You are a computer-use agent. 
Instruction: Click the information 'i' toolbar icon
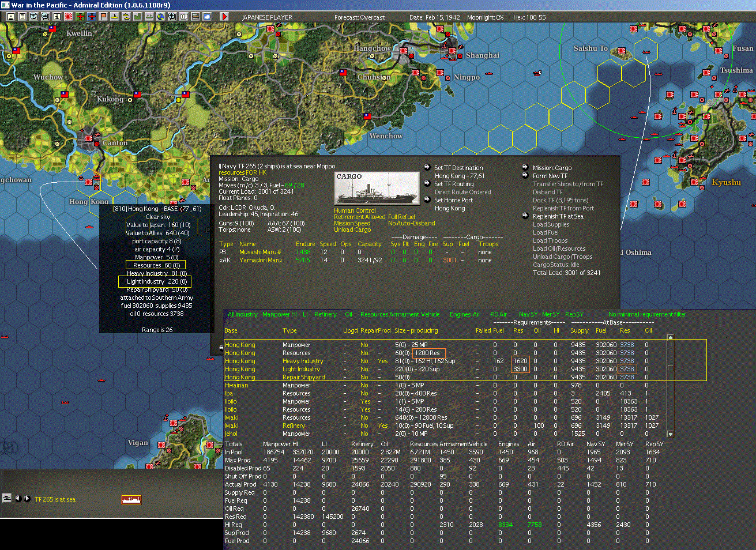pyautogui.click(x=57, y=17)
